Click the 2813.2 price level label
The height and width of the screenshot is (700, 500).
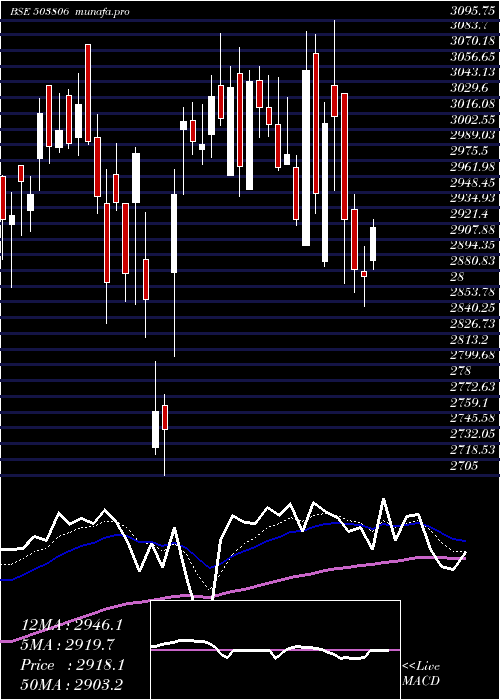click(x=470, y=339)
